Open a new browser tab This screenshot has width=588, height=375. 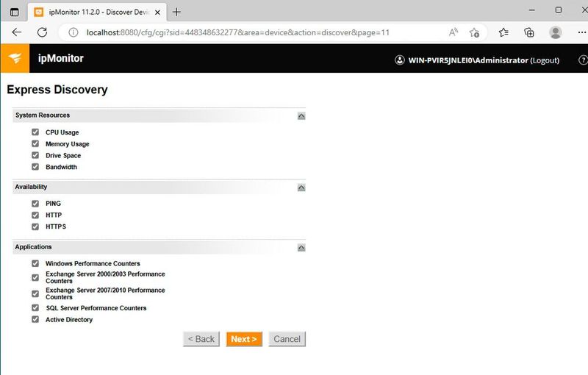(x=176, y=12)
